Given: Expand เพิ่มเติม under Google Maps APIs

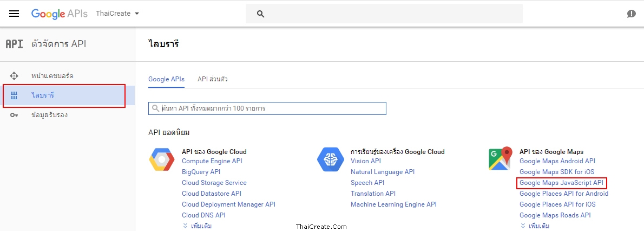Looking at the screenshot, I should 535,226.
